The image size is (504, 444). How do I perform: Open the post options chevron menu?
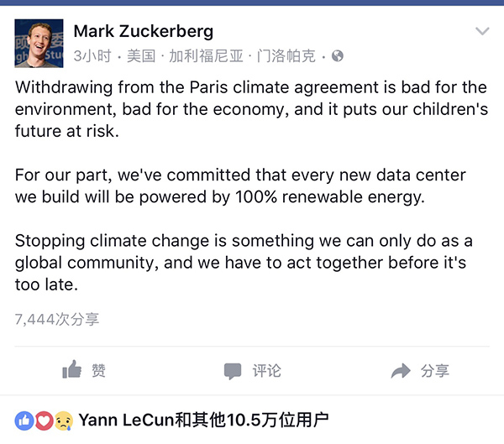point(482,33)
